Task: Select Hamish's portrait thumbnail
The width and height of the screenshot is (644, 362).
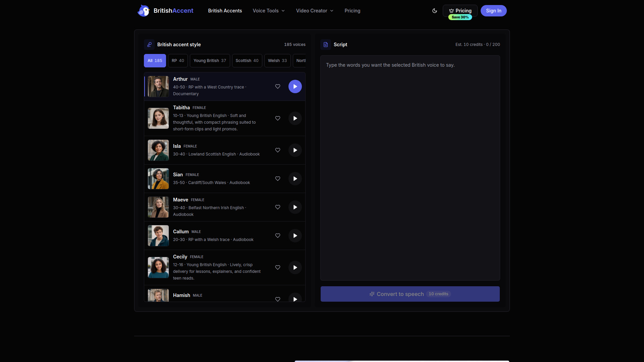Action: [158, 295]
